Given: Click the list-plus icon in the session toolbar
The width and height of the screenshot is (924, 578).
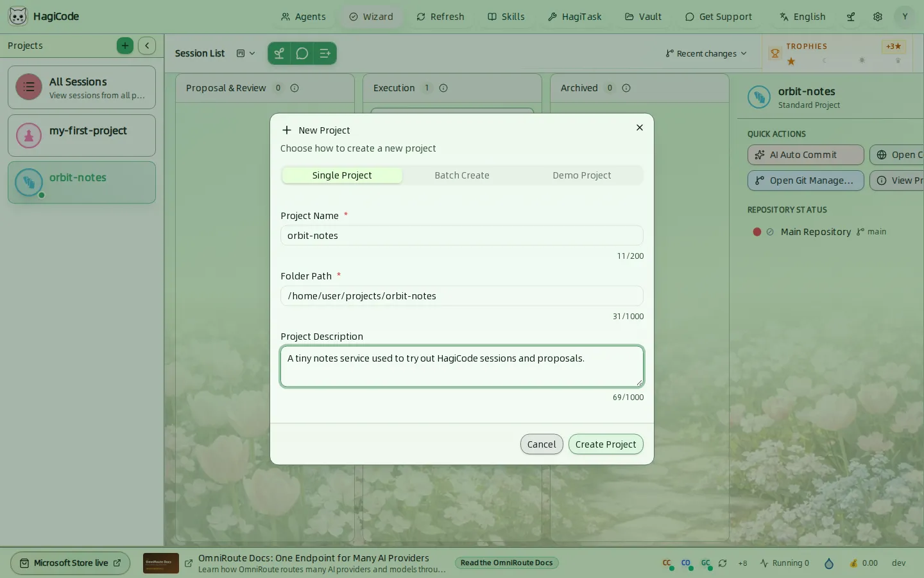Looking at the screenshot, I should click(325, 53).
